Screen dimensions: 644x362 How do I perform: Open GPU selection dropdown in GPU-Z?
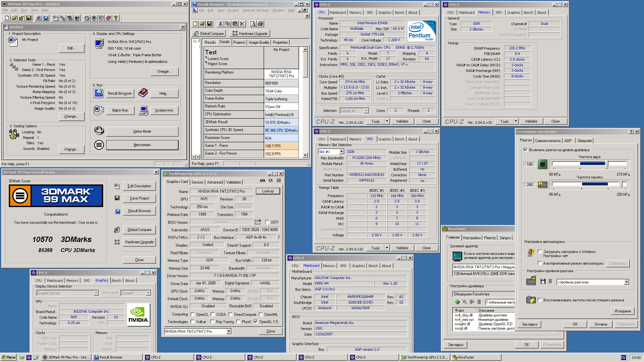(x=229, y=331)
